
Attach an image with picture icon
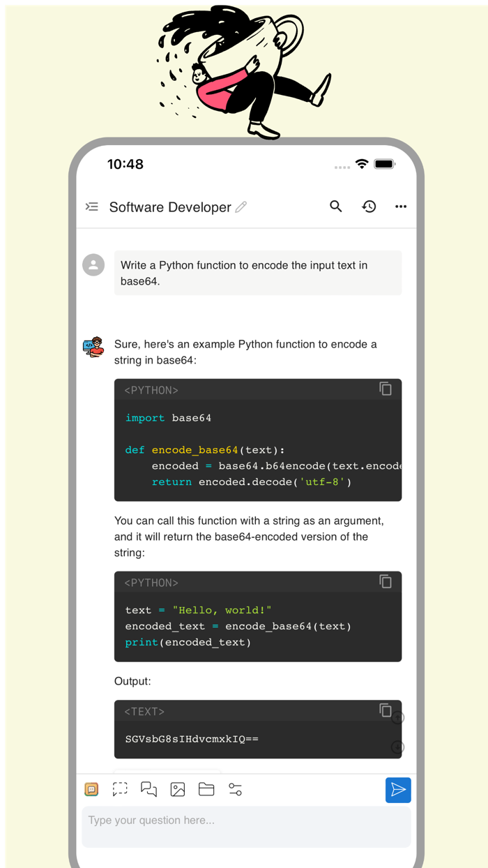coord(178,789)
